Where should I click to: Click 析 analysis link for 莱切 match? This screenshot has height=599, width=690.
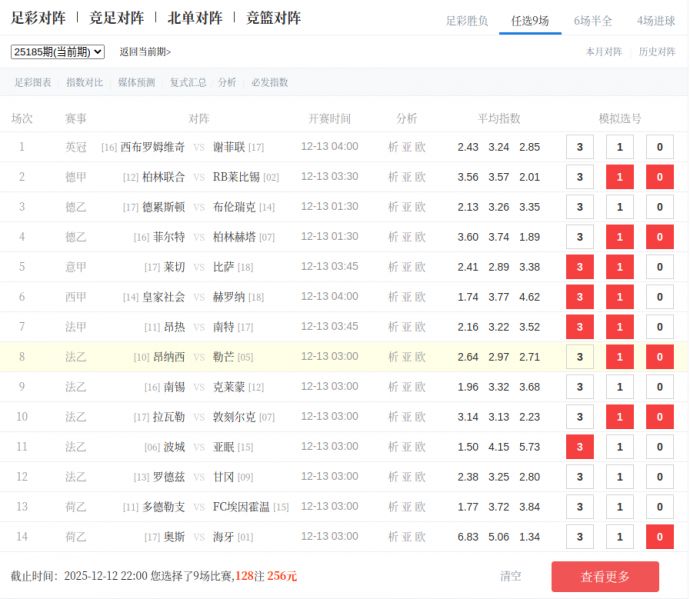393,267
